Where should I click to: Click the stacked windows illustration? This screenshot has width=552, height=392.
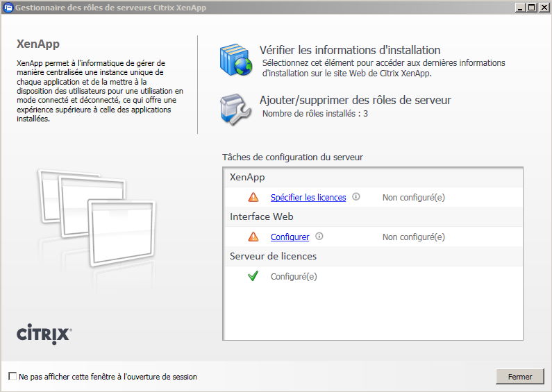pos(97,218)
